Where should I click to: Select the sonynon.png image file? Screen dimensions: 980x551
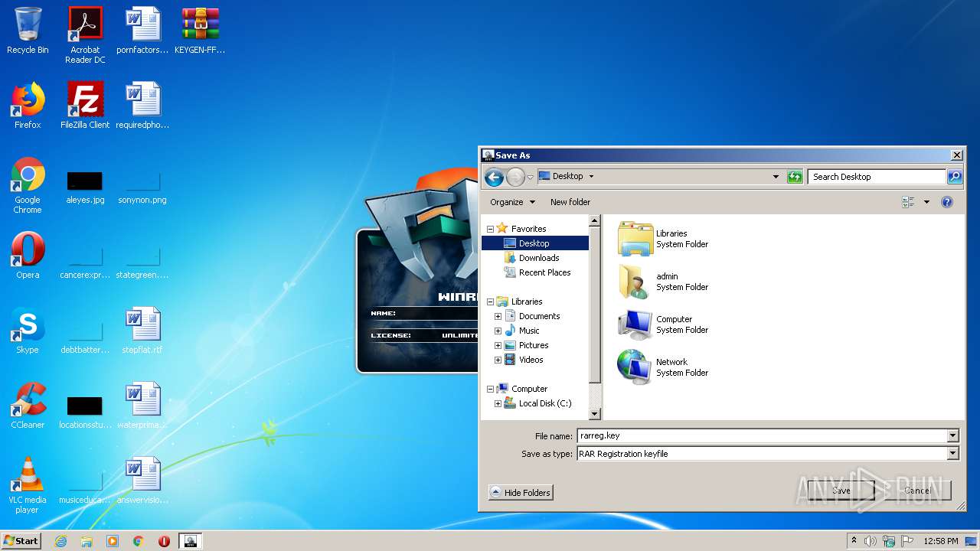142,187
